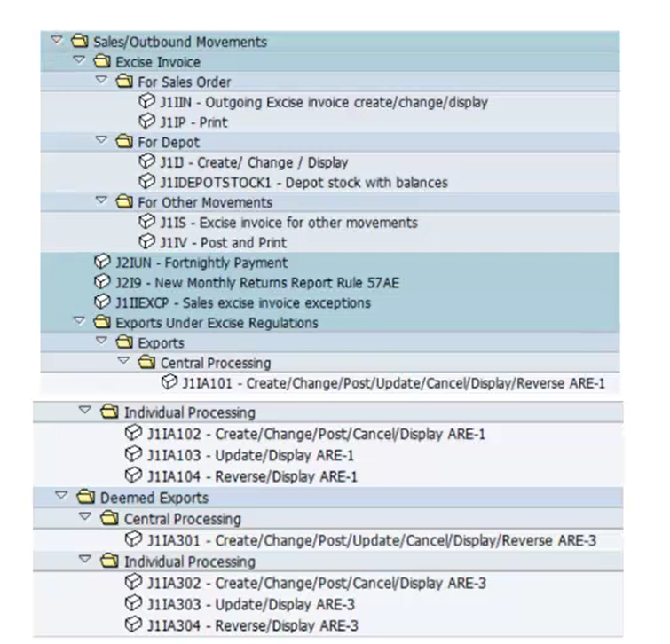This screenshot has height=644, width=670.
Task: Open J1IDEPOTSTOCK1 Depot stock with balances
Action: [303, 183]
